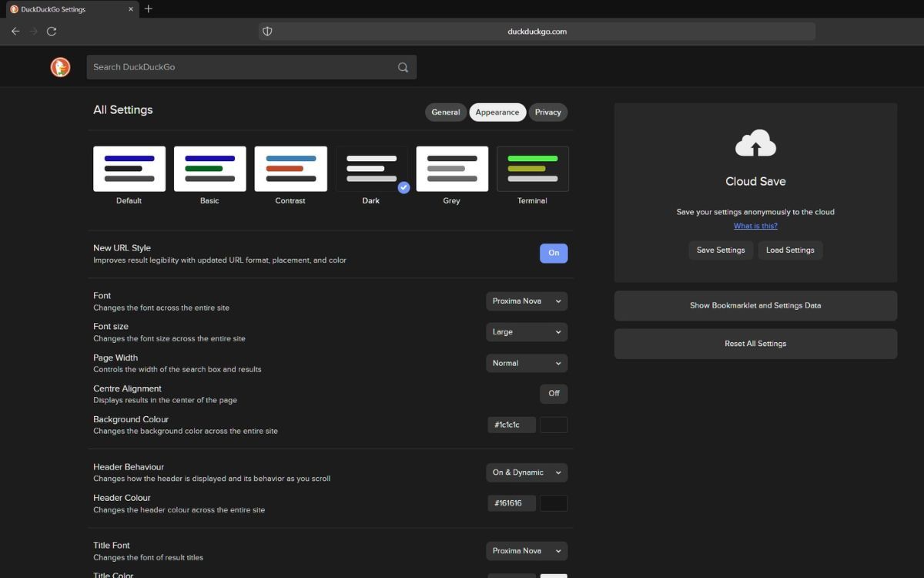
Task: Select the Terminal theme
Action: (532, 168)
